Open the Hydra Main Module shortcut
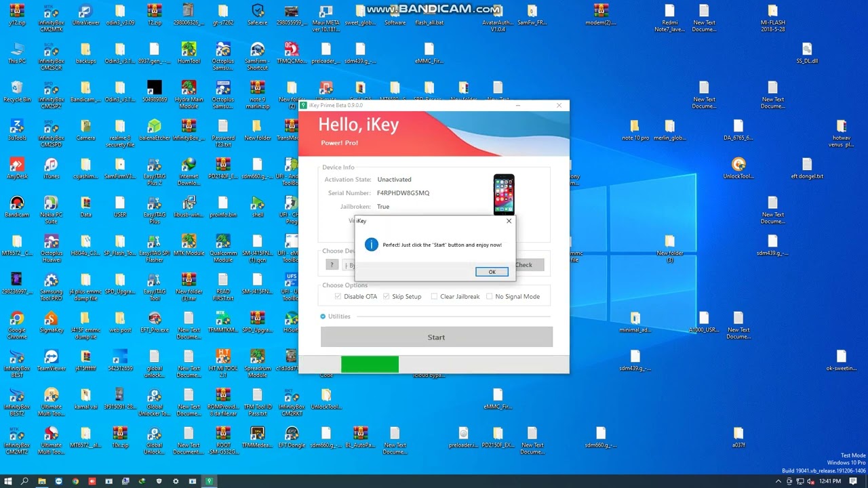Image resolution: width=868 pixels, height=488 pixels. [189, 94]
